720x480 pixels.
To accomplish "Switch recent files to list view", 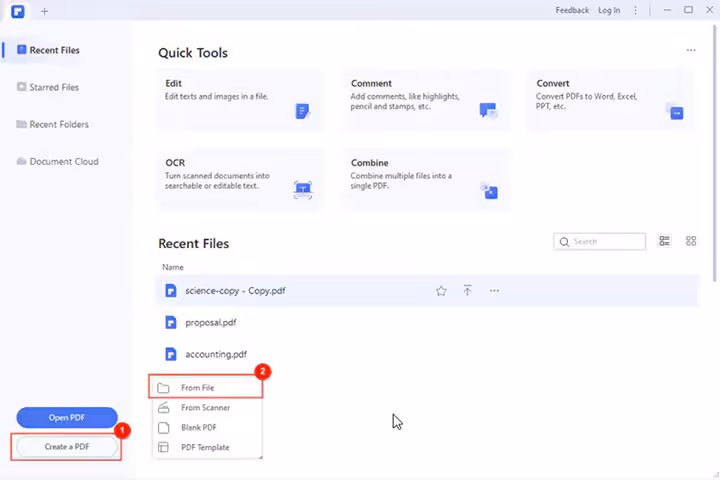I will coord(665,241).
